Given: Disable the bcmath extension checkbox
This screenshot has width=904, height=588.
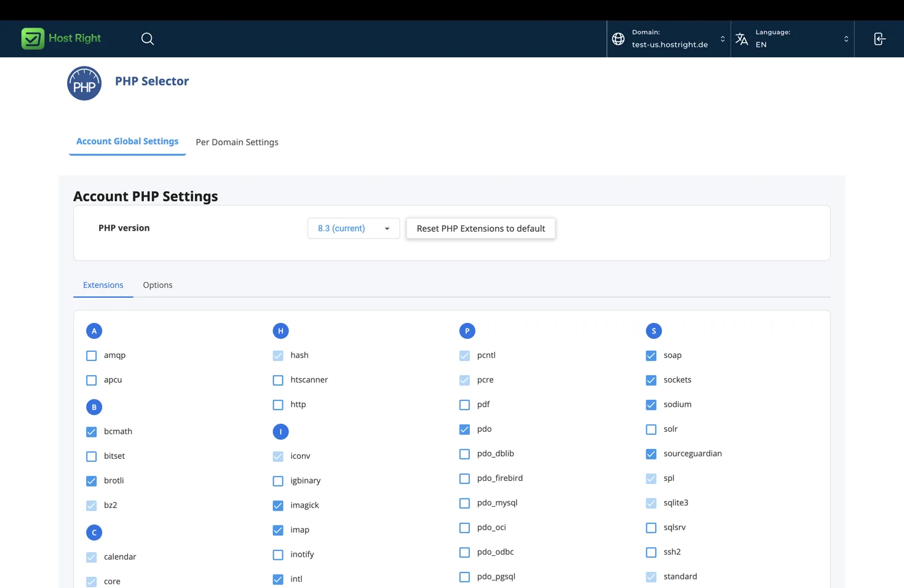Looking at the screenshot, I should [92, 432].
